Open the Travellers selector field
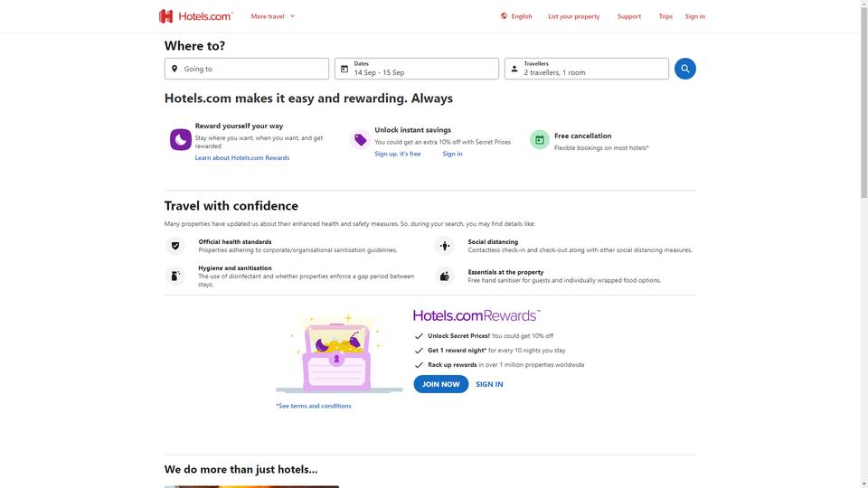 coord(586,69)
